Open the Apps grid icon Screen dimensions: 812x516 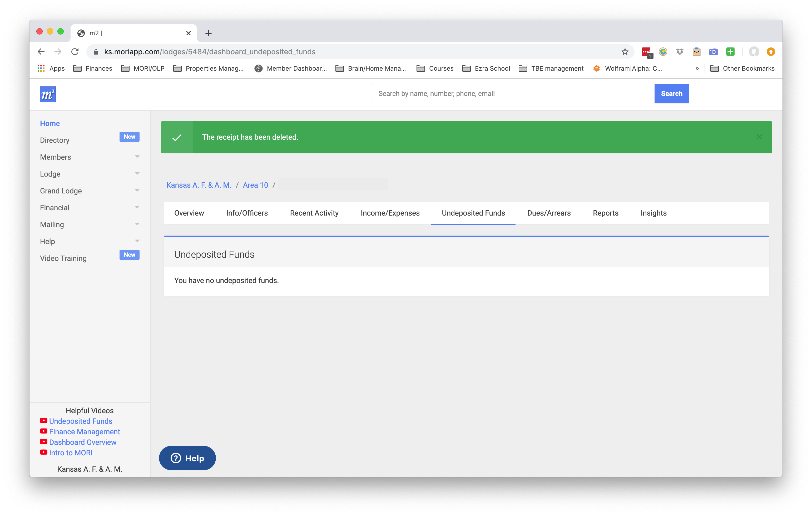click(41, 69)
